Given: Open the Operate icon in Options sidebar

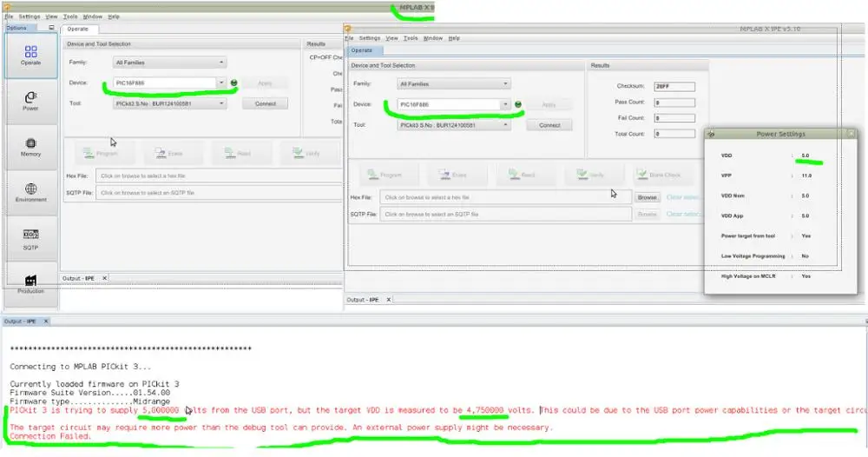Looking at the screenshot, I should coord(31,56).
